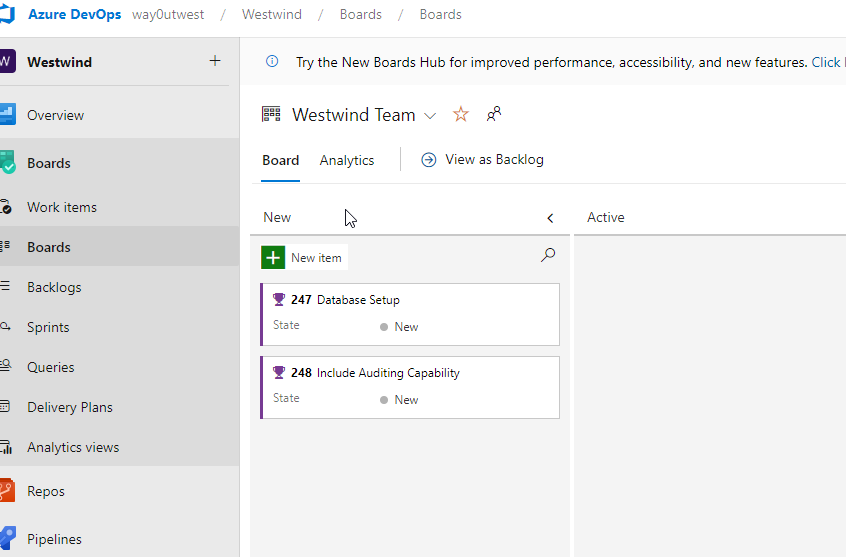Click the Azure DevOps logo icon

point(7,15)
